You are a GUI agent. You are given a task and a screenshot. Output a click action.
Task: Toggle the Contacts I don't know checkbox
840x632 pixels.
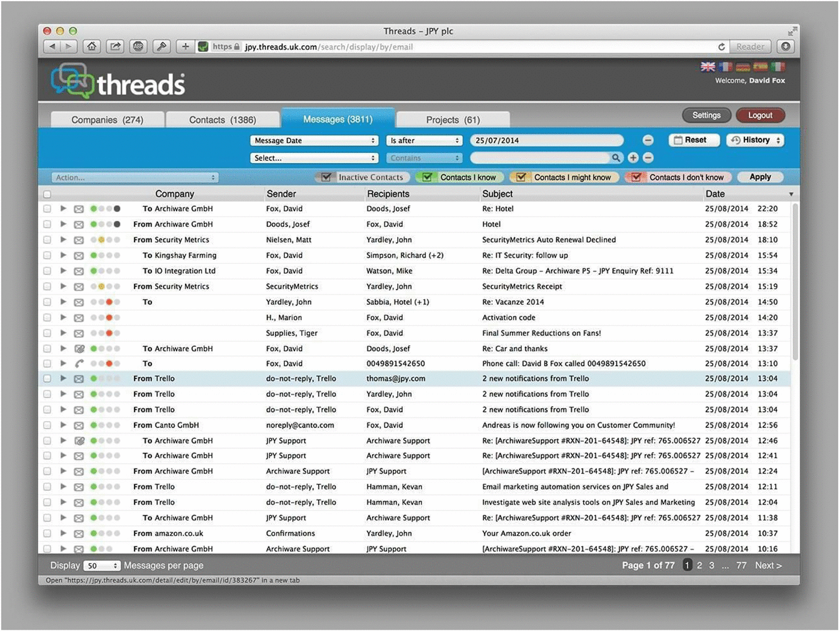636,177
